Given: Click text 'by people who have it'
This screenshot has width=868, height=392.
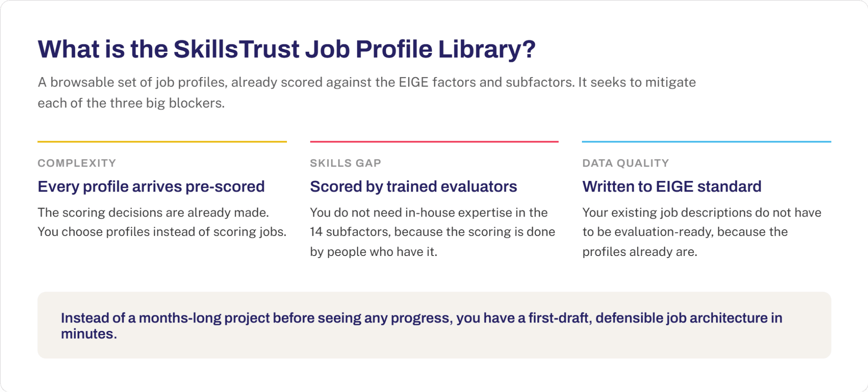Looking at the screenshot, I should [373, 252].
